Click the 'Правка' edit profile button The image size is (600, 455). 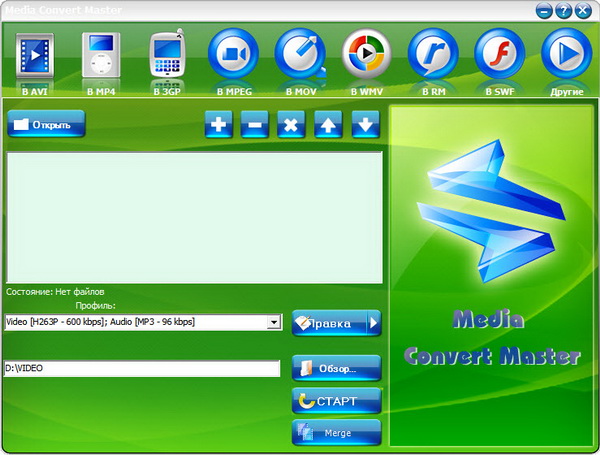pos(329,323)
